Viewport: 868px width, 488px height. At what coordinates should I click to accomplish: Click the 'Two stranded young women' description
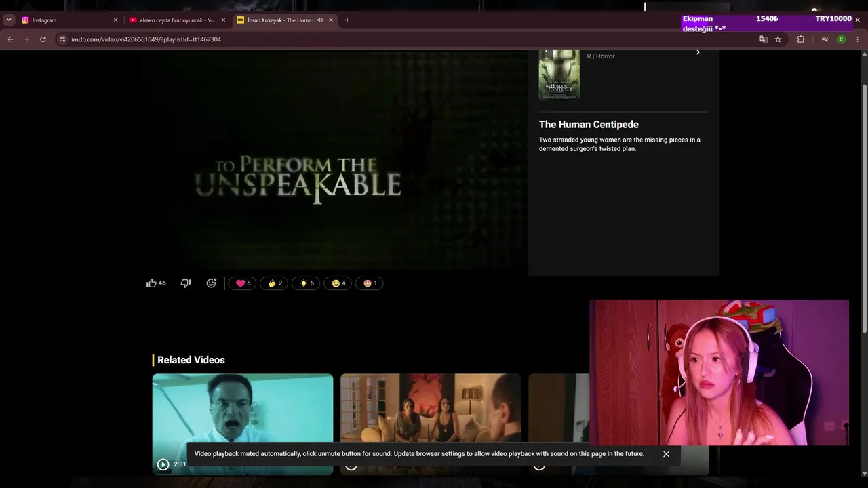click(620, 144)
